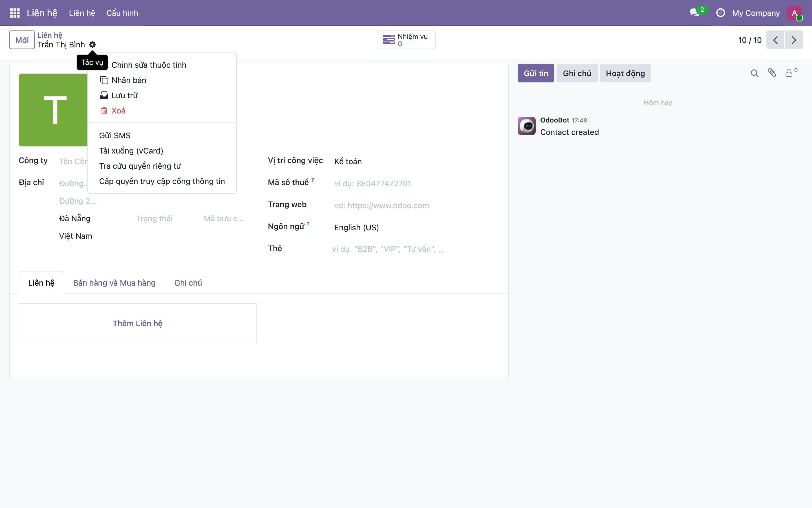
Task: Click the Vị trí công việc field
Action: click(416, 161)
